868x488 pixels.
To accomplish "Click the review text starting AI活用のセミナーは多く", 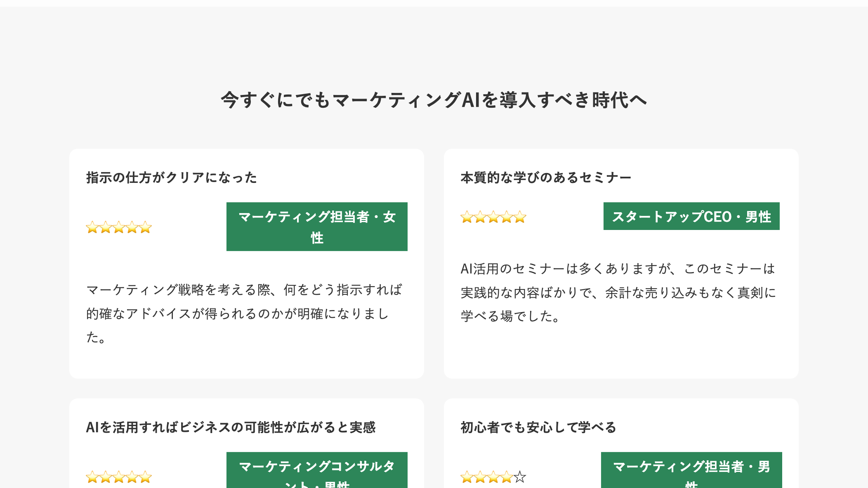I will point(618,292).
